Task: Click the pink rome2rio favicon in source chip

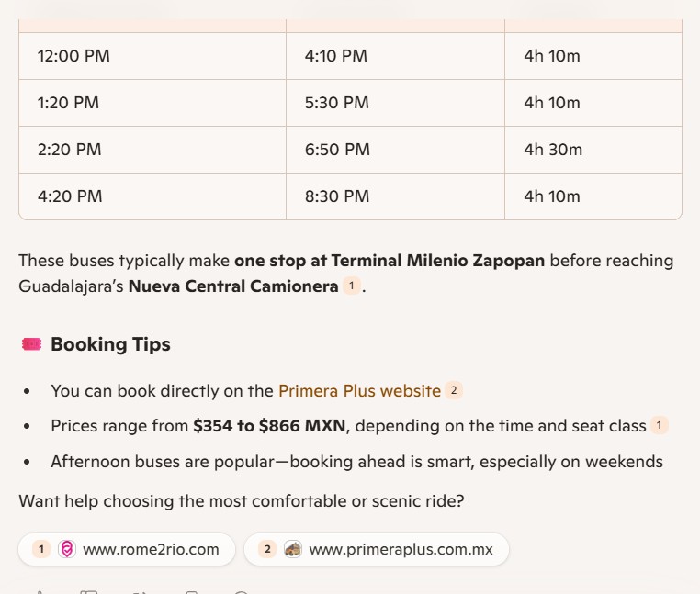Action: 66,550
